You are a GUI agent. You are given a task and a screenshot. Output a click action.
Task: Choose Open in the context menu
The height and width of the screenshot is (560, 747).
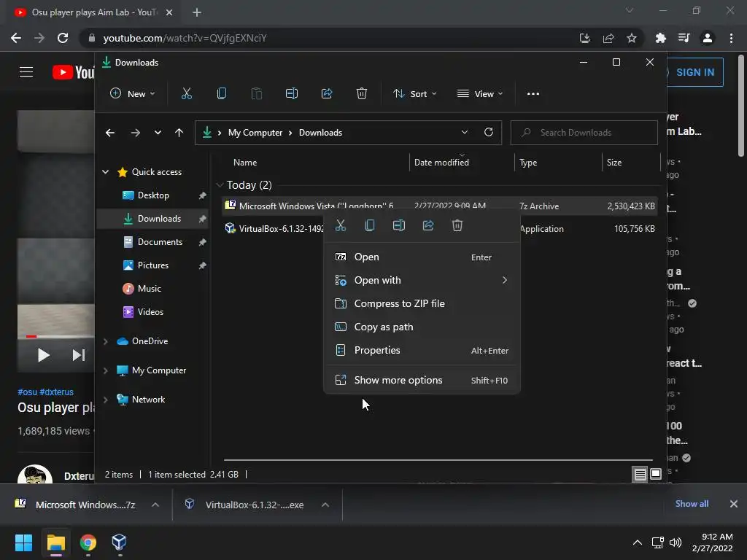click(422, 257)
